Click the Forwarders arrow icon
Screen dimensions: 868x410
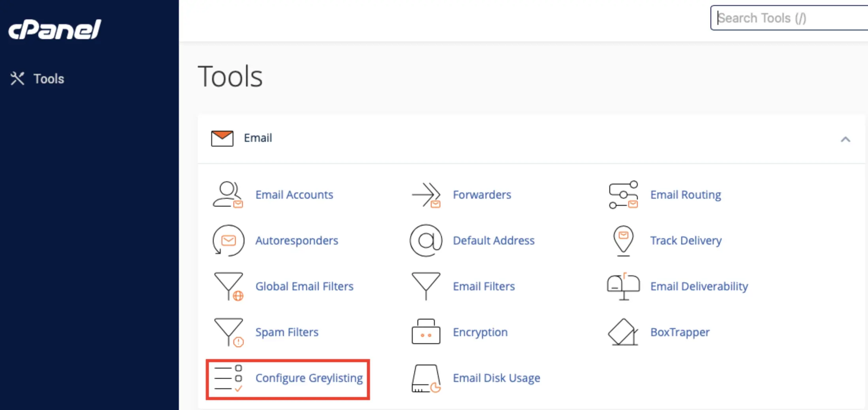pos(426,195)
